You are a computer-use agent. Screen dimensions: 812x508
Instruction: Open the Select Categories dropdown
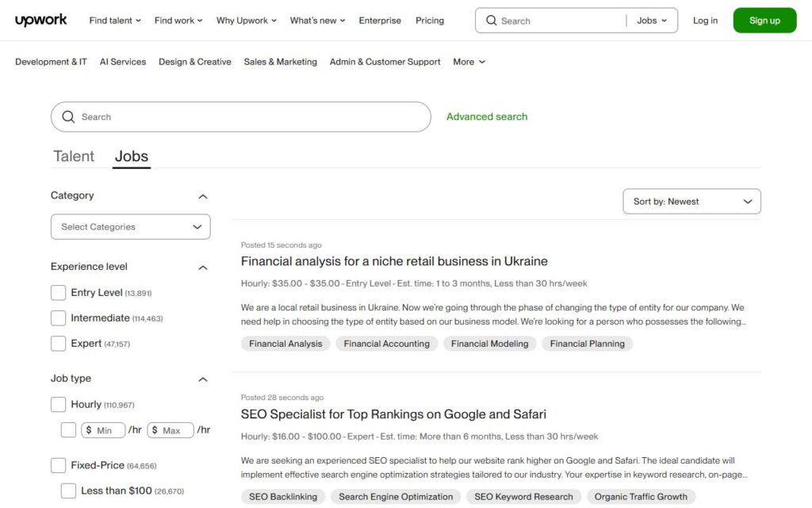click(x=131, y=226)
